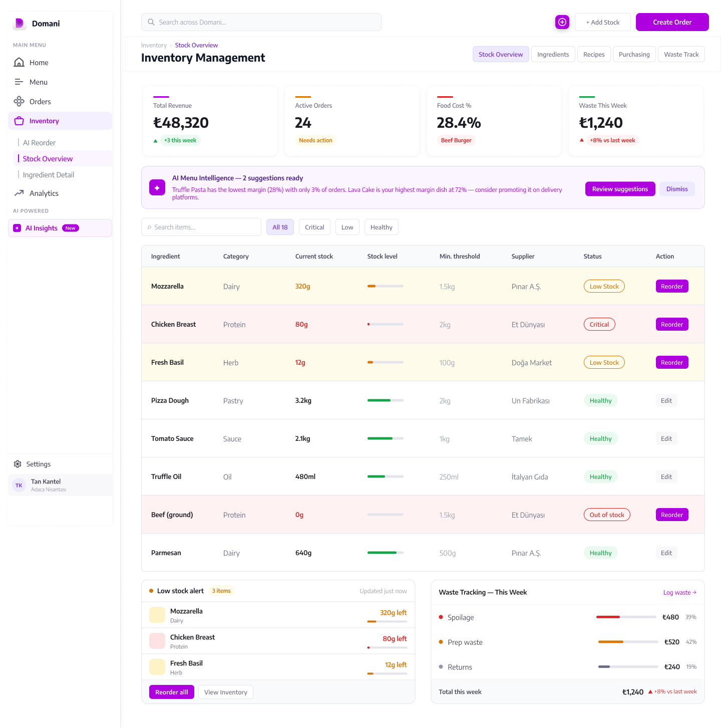This screenshot has height=728, width=721.
Task: Click the Analytics trend icon
Action: coord(19,193)
